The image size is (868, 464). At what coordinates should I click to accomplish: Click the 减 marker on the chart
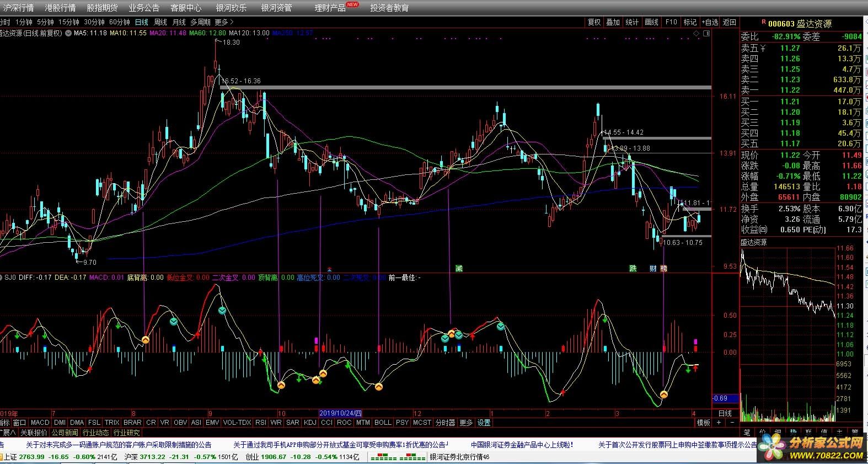(x=459, y=269)
